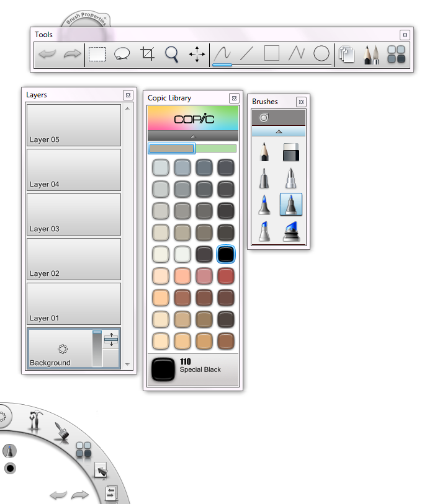Click the large 110 Special Black swatch
The width and height of the screenshot is (427, 504).
click(x=163, y=369)
